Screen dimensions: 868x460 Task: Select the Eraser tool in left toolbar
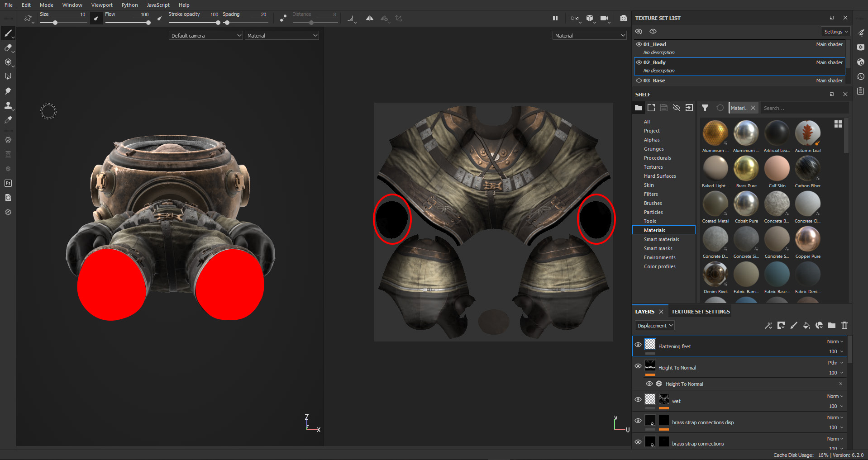point(8,48)
